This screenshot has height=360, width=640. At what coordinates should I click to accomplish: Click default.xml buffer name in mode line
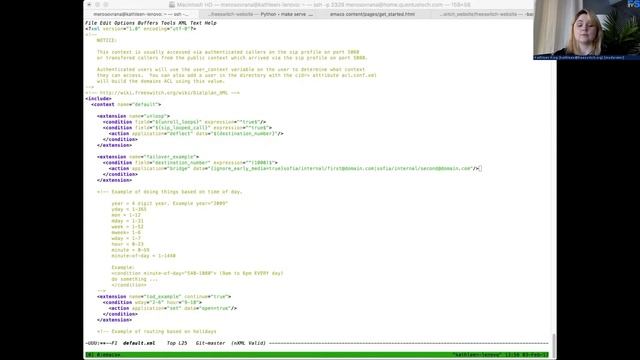[x=139, y=343]
